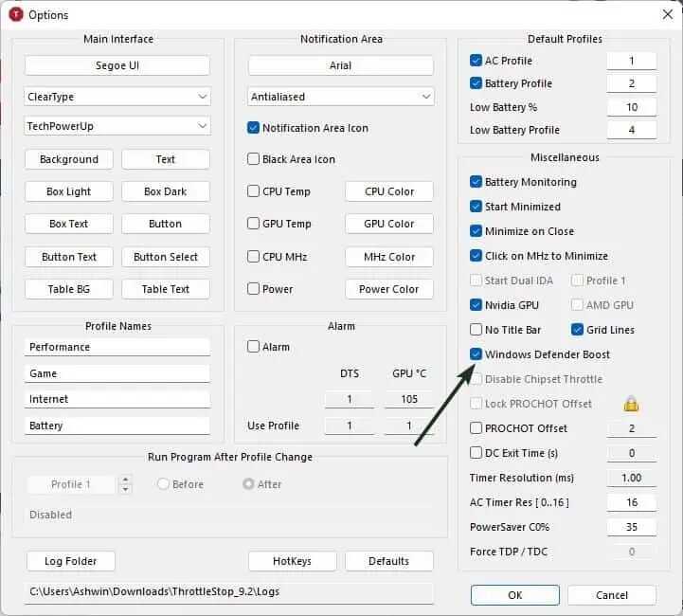Enable DC Exit Time checkbox
This screenshot has height=616, width=683.
(x=476, y=453)
